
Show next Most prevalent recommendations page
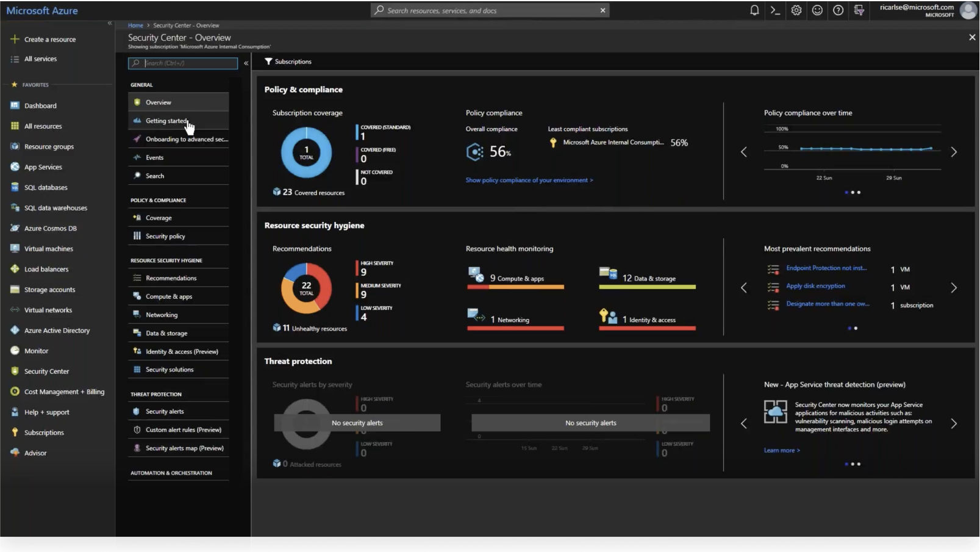954,288
